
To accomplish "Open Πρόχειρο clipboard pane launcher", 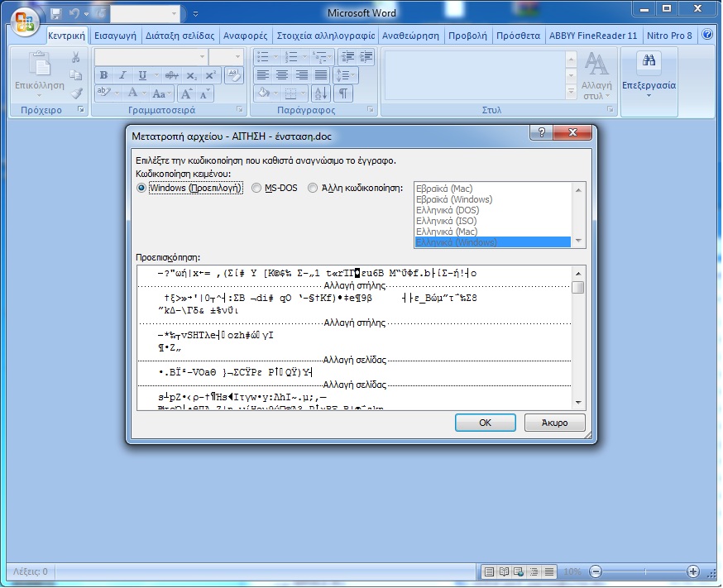I will pyautogui.click(x=81, y=109).
